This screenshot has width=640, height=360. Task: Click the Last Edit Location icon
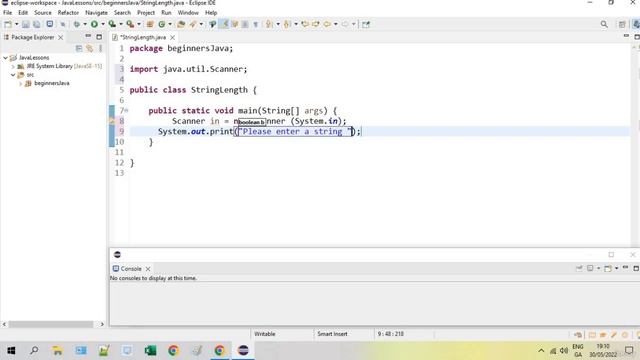305,24
